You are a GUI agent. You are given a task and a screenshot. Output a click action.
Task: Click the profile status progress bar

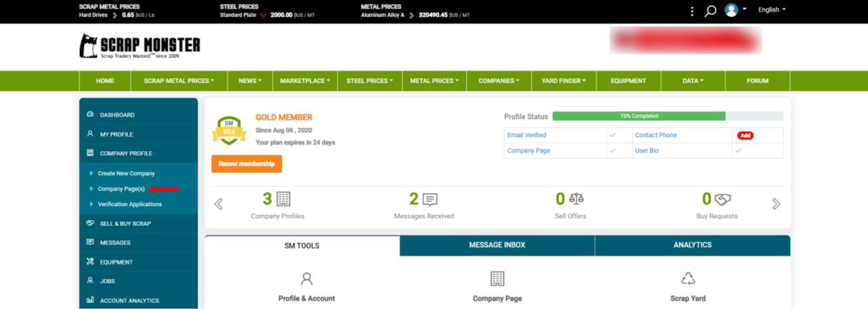pyautogui.click(x=667, y=116)
